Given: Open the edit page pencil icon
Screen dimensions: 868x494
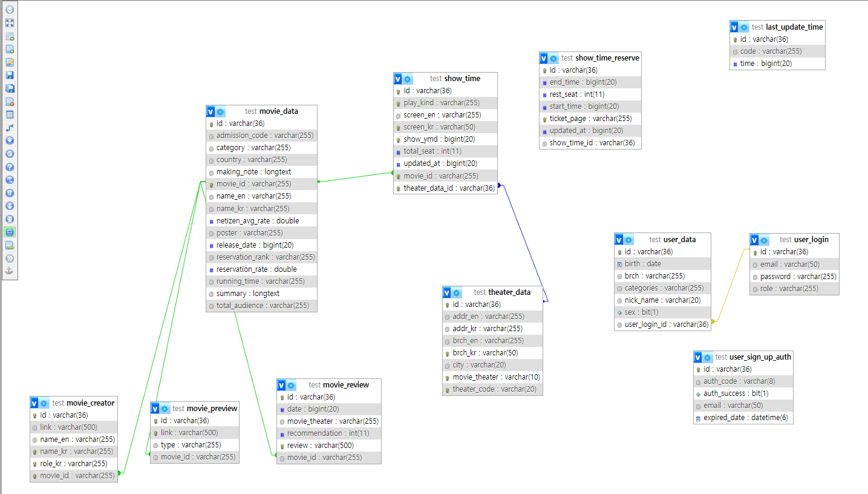Looking at the screenshot, I should (x=10, y=62).
